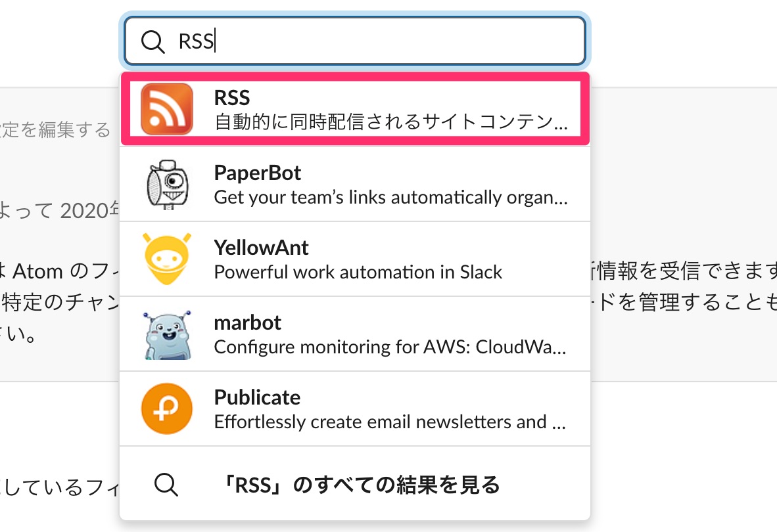Viewport: 777px width, 532px height.
Task: Click the RSS search input field
Action: pos(355,41)
